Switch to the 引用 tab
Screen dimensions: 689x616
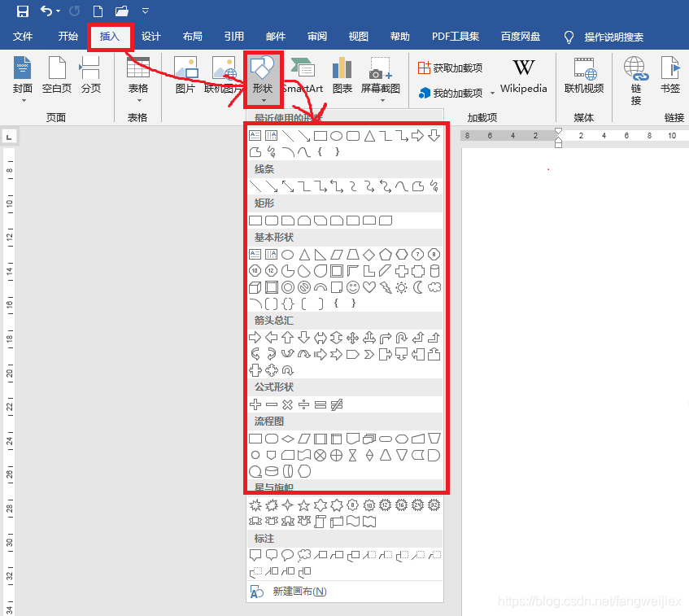click(x=234, y=37)
